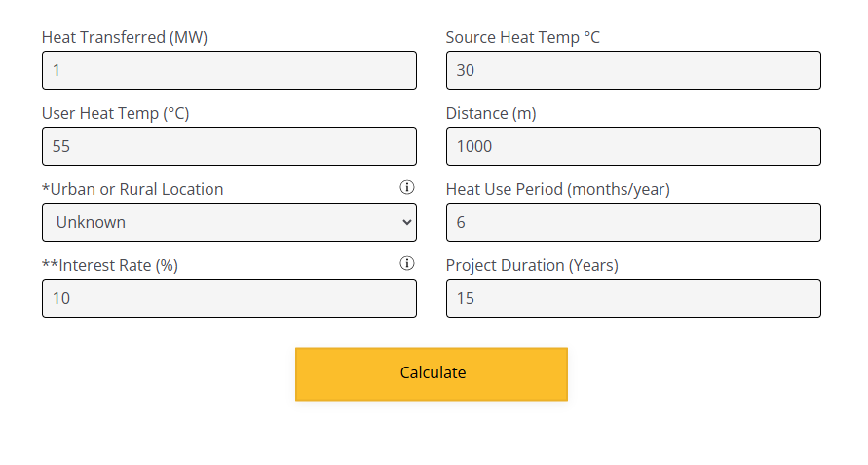Viewport: 868px width, 465px height.
Task: Select the Project Duration box containing 15
Action: [633, 298]
